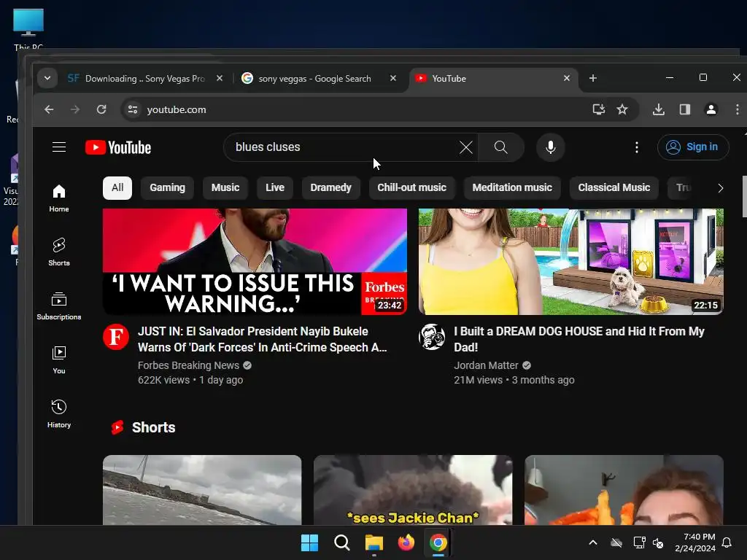Open YouTube settings three-dot menu
This screenshot has height=560, width=747.
(x=636, y=147)
